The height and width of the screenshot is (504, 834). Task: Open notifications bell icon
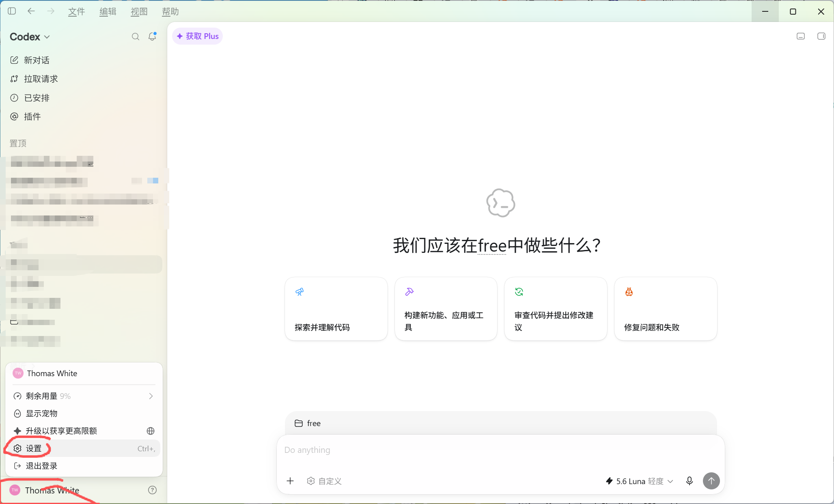[x=152, y=37]
